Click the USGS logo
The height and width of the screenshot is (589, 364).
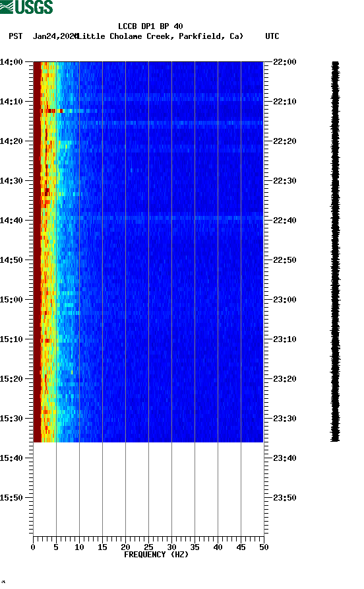coord(26,7)
